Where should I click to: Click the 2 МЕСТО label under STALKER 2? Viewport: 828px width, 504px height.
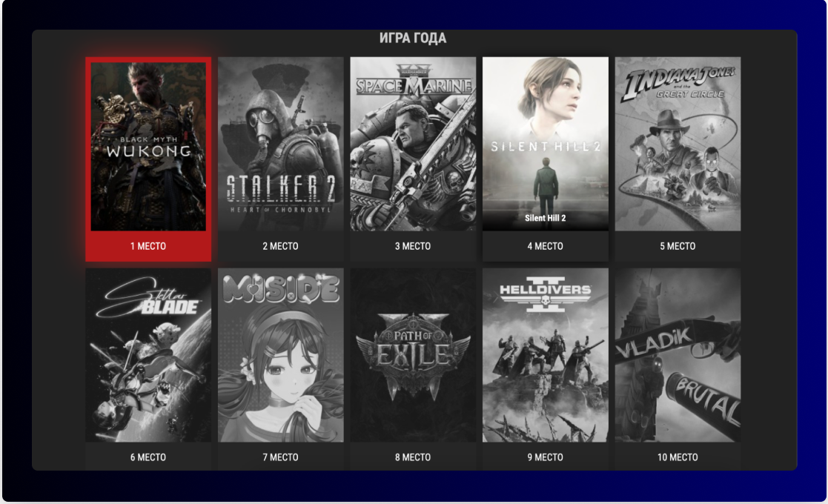pyautogui.click(x=280, y=246)
